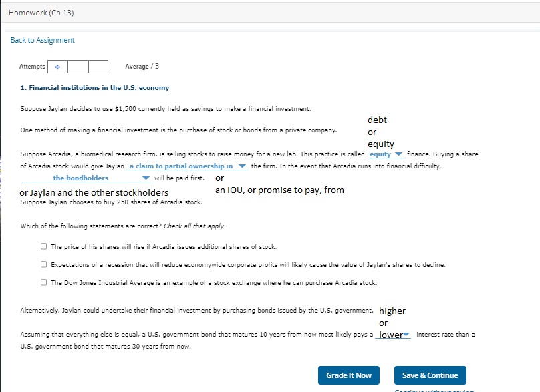This screenshot has width=540, height=392.
Task: Select the "an IOU, or promise to pay" option
Action: click(280, 190)
